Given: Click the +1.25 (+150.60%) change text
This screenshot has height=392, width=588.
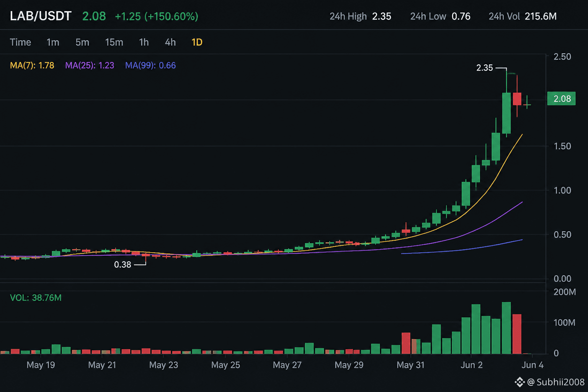Looking at the screenshot, I should click(x=157, y=16).
